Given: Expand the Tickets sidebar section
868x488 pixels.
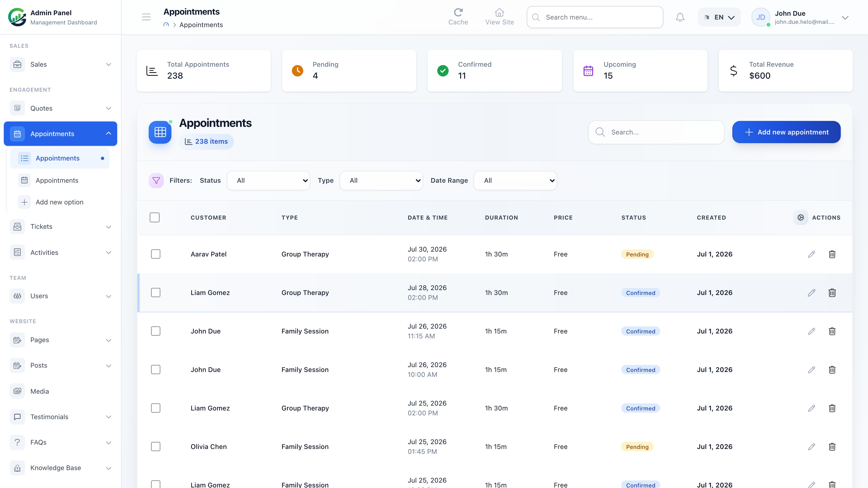Looking at the screenshot, I should tap(60, 227).
